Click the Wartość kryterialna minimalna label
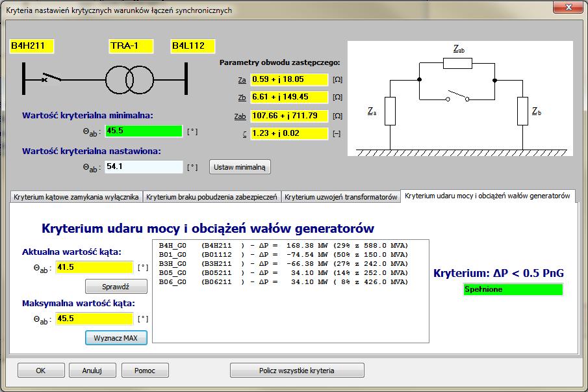Screen dimensions: 588x392 pos(87,116)
